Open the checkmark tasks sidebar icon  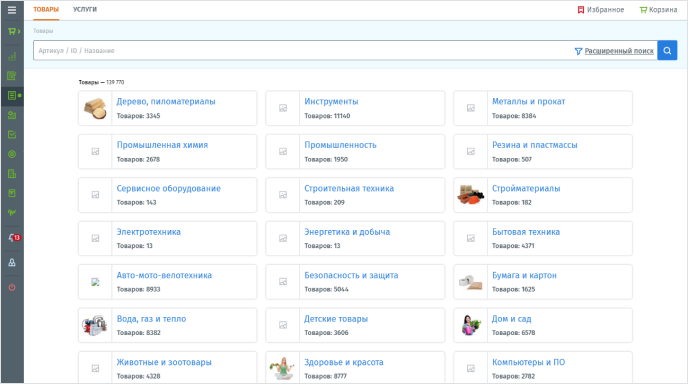(x=12, y=135)
